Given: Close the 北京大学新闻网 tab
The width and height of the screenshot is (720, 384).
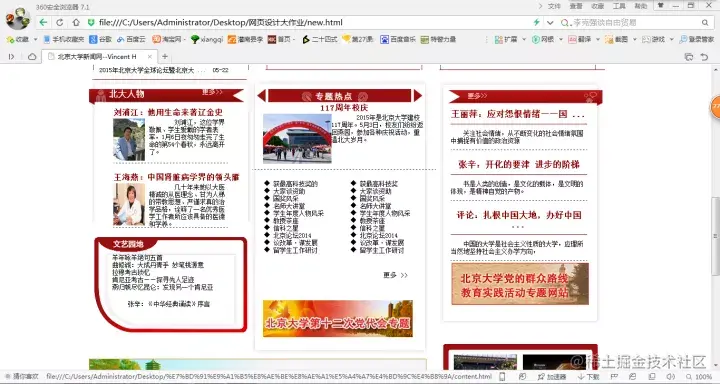Looking at the screenshot, I should click(x=149, y=56).
